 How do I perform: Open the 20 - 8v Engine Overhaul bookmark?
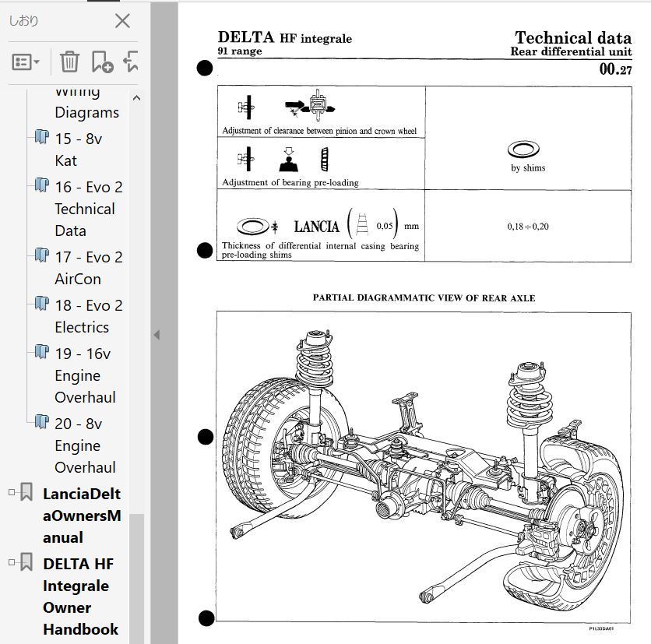tap(85, 445)
